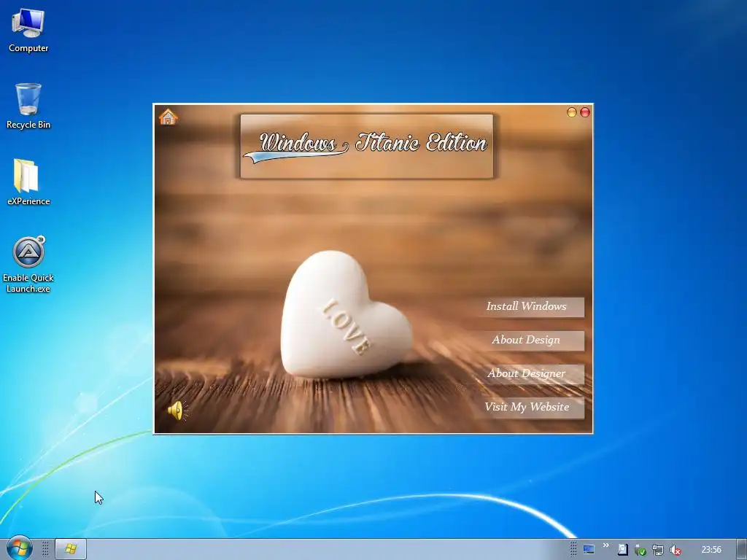Click the running app button on the taskbar

pyautogui.click(x=71, y=549)
